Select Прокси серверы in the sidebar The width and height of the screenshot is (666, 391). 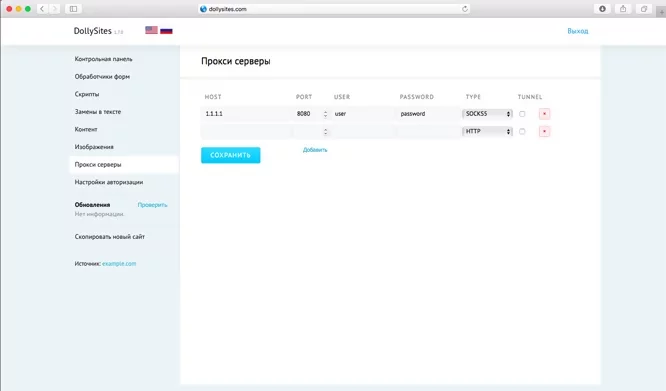pyautogui.click(x=124, y=164)
